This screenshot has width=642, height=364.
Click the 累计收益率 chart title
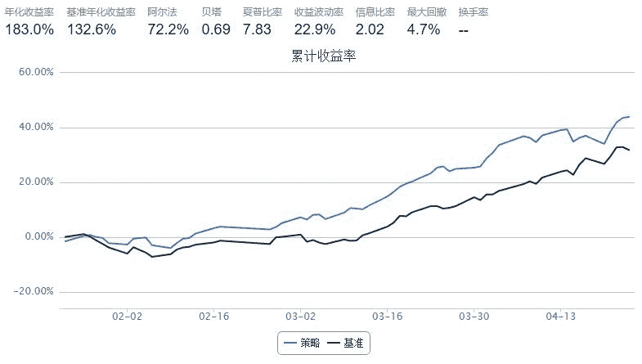pos(323,56)
